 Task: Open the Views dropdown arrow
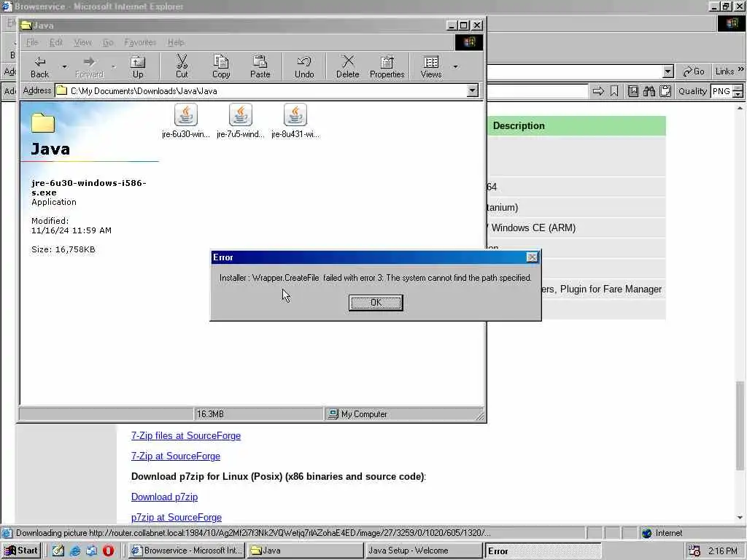coord(455,66)
